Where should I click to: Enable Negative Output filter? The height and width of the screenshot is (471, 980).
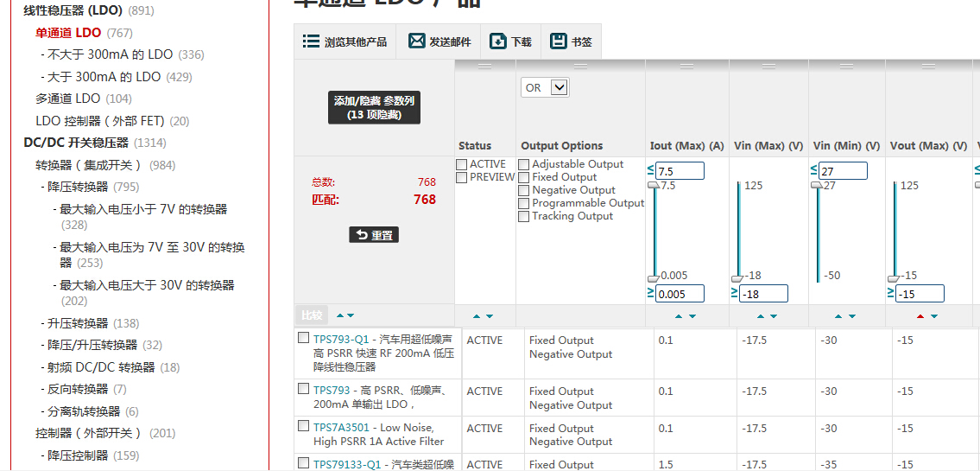pyautogui.click(x=523, y=190)
